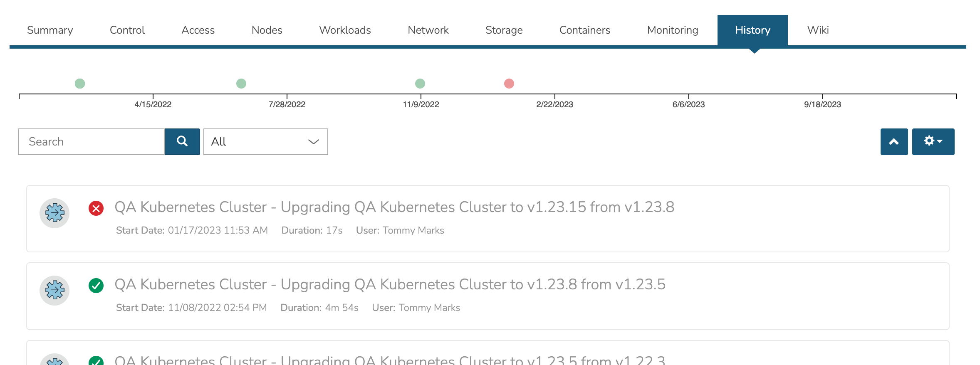Open the All filter dropdown
Viewport: 980px width, 365px height.
pyautogui.click(x=265, y=142)
